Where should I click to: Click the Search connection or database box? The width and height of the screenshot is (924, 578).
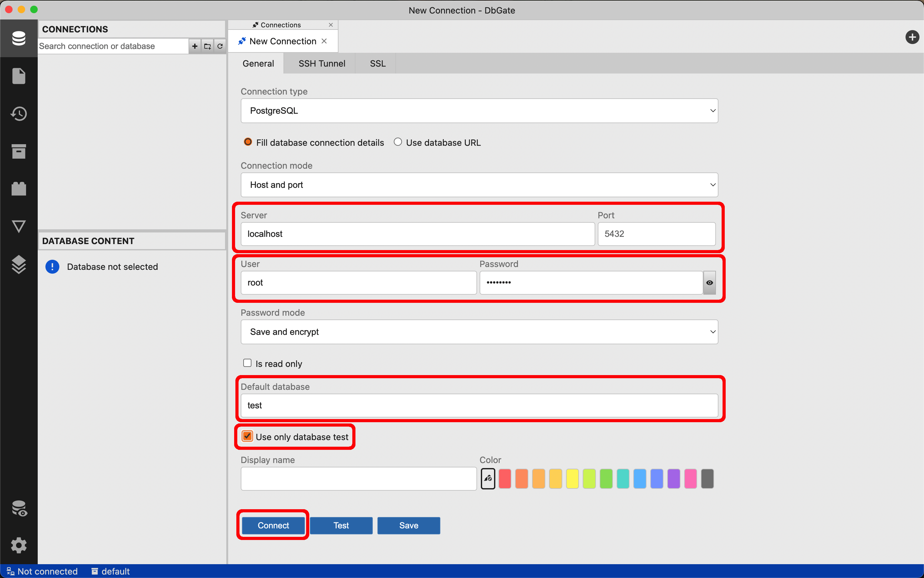113,46
